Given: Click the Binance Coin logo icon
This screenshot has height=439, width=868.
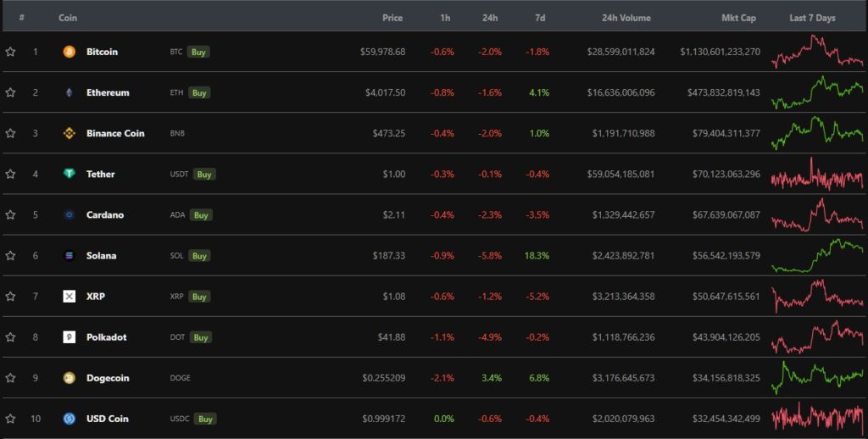Looking at the screenshot, I should (x=70, y=133).
